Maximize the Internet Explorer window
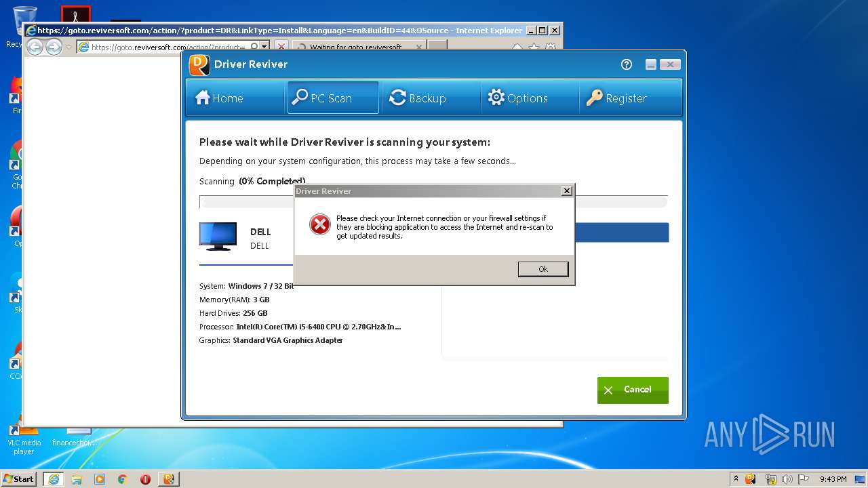Image resolution: width=868 pixels, height=488 pixels. pos(542,30)
